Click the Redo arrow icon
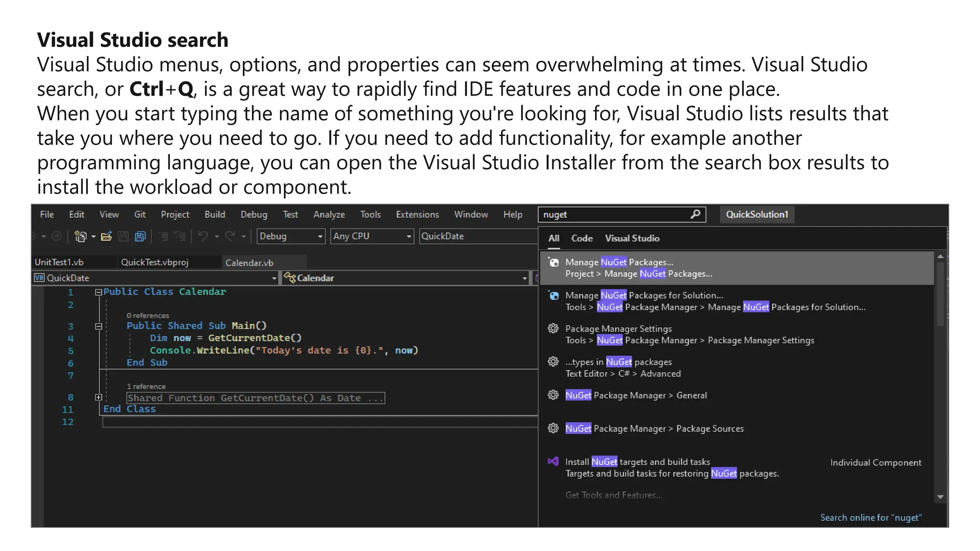The width and height of the screenshot is (980, 551). tap(230, 236)
